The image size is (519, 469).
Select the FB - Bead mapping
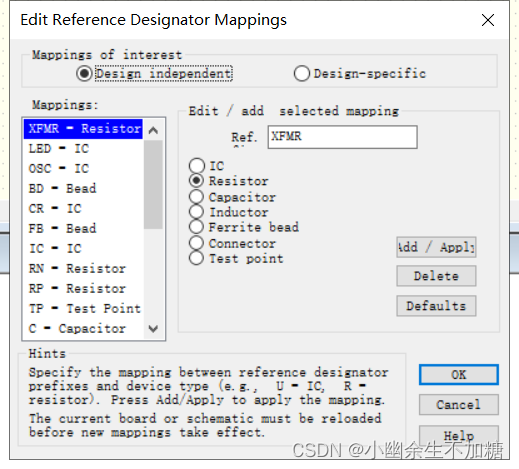[83, 229]
